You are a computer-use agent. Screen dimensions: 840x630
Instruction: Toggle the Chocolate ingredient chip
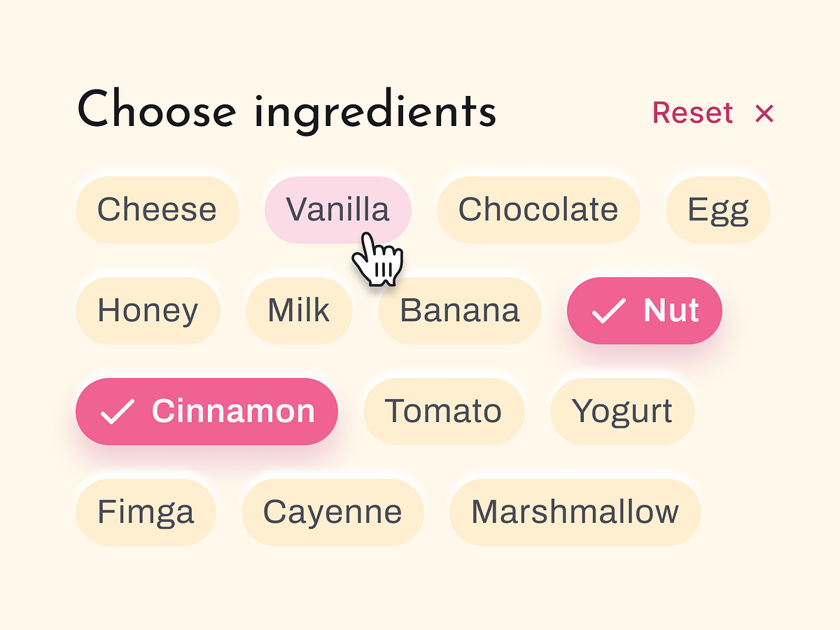coord(539,209)
